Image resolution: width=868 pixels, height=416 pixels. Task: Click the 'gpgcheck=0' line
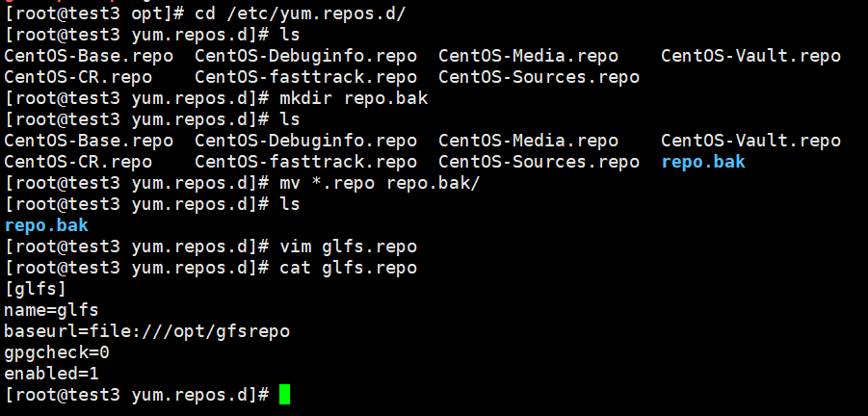57,352
